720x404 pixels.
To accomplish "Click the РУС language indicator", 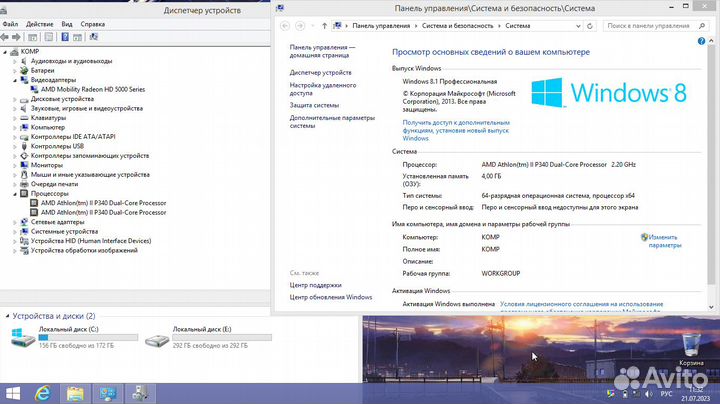I will [666, 394].
